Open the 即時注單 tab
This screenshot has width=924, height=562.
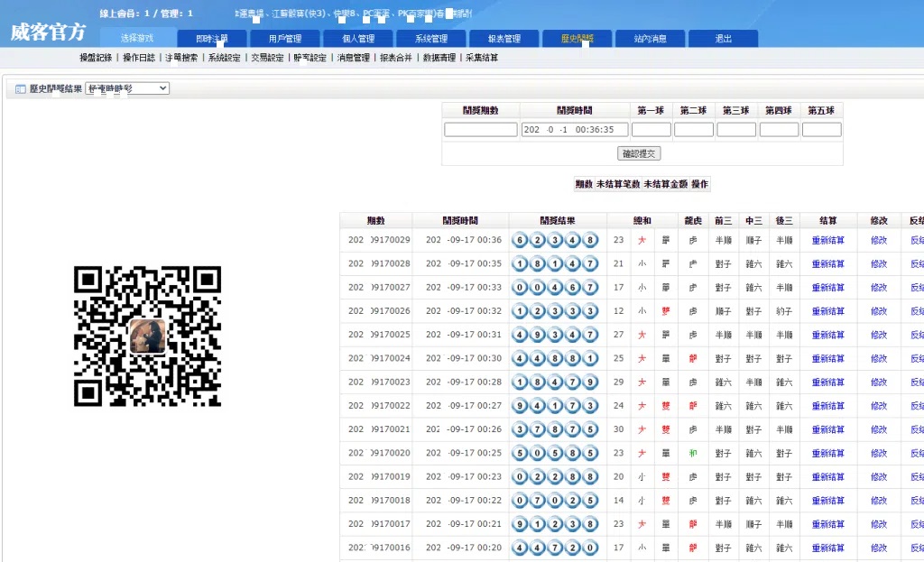click(211, 38)
